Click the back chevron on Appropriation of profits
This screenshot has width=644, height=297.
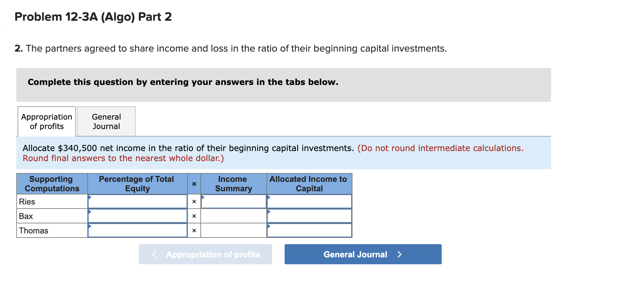tap(154, 254)
